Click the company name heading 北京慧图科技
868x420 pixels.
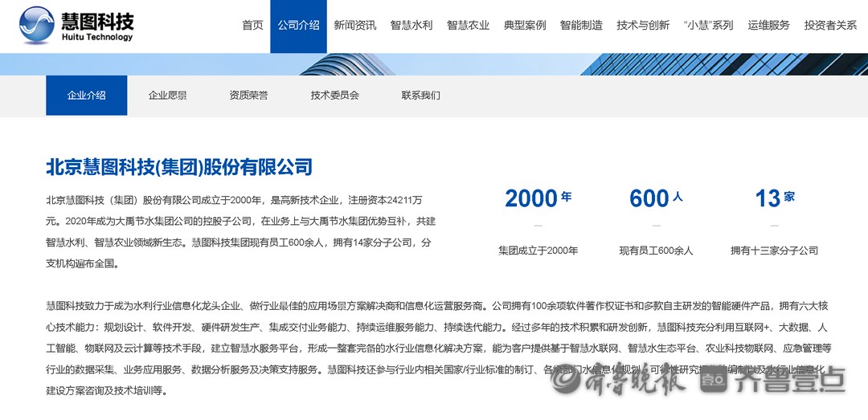pyautogui.click(x=178, y=167)
